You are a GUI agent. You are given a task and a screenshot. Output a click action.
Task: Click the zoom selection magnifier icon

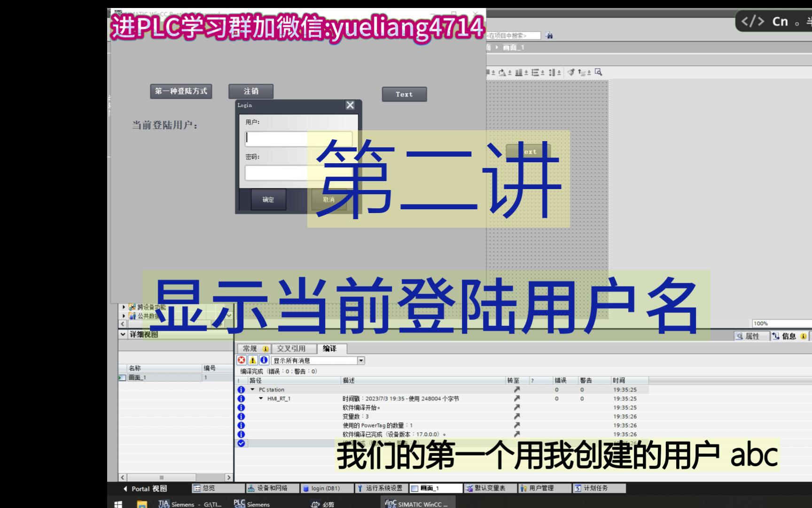point(598,72)
